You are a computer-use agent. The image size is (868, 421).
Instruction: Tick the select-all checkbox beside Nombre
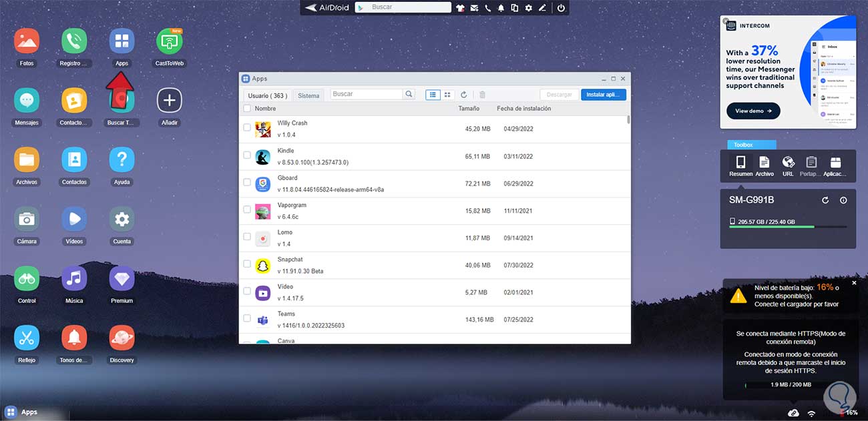(247, 108)
